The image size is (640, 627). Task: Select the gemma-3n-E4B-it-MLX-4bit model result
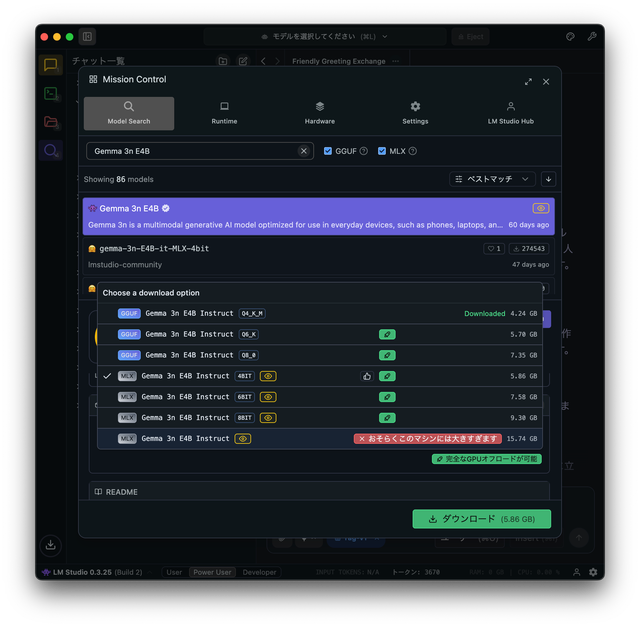coord(154,248)
